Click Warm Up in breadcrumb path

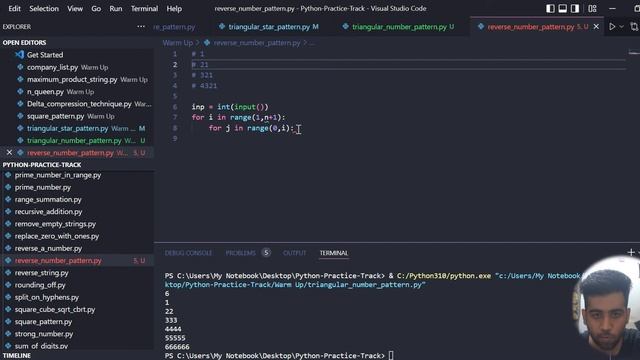[x=178, y=43]
